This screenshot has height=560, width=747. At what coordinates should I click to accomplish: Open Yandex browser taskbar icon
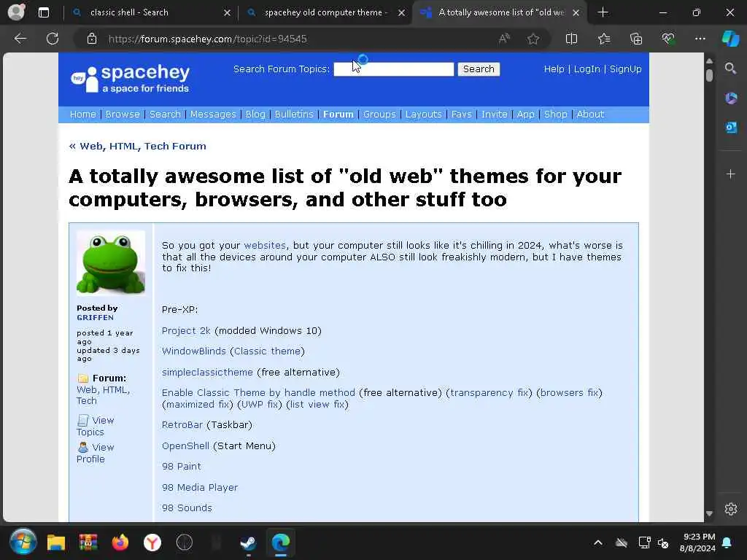(x=152, y=542)
